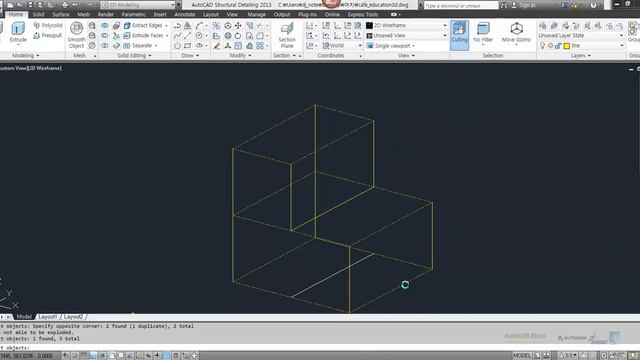Click the Smooth Object mesh tool
Image resolution: width=640 pixels, height=360 pixels.
76,35
